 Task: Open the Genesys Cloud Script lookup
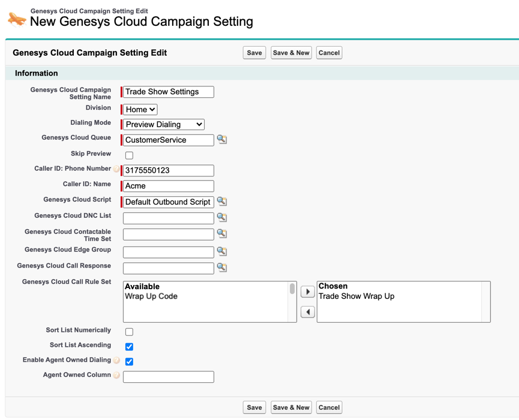click(x=220, y=202)
